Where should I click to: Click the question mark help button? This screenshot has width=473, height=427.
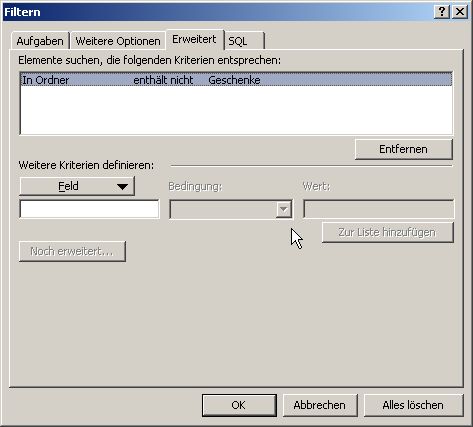point(442,12)
